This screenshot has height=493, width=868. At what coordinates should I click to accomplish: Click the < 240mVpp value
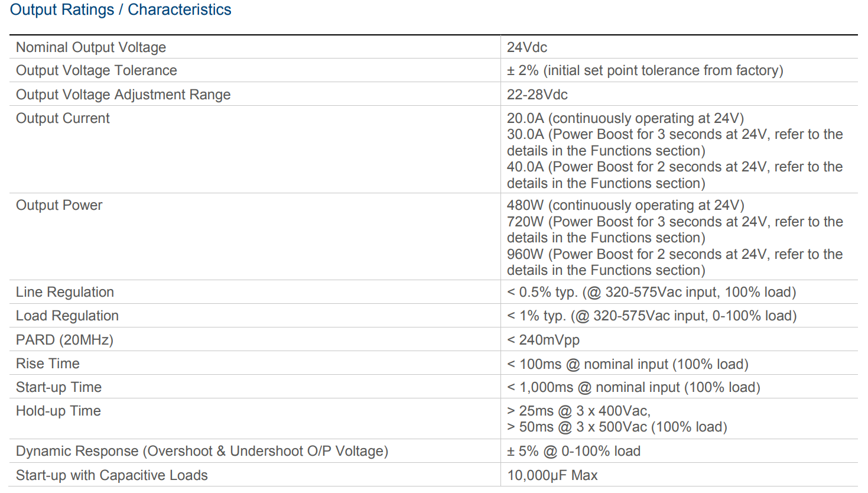[x=543, y=340]
